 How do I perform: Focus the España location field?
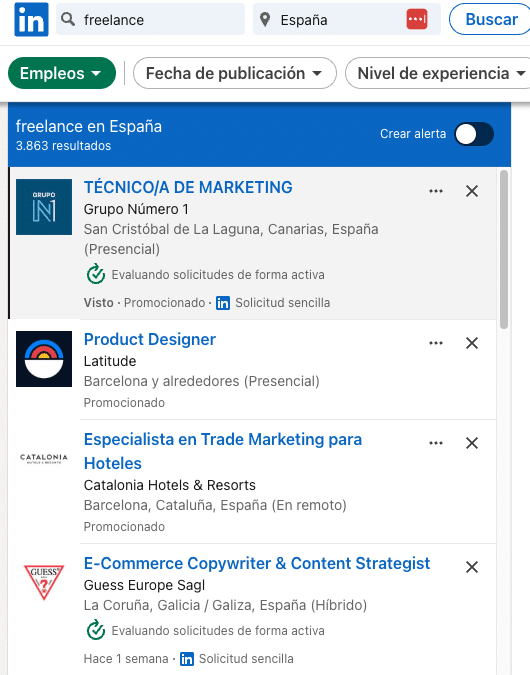tap(347, 19)
